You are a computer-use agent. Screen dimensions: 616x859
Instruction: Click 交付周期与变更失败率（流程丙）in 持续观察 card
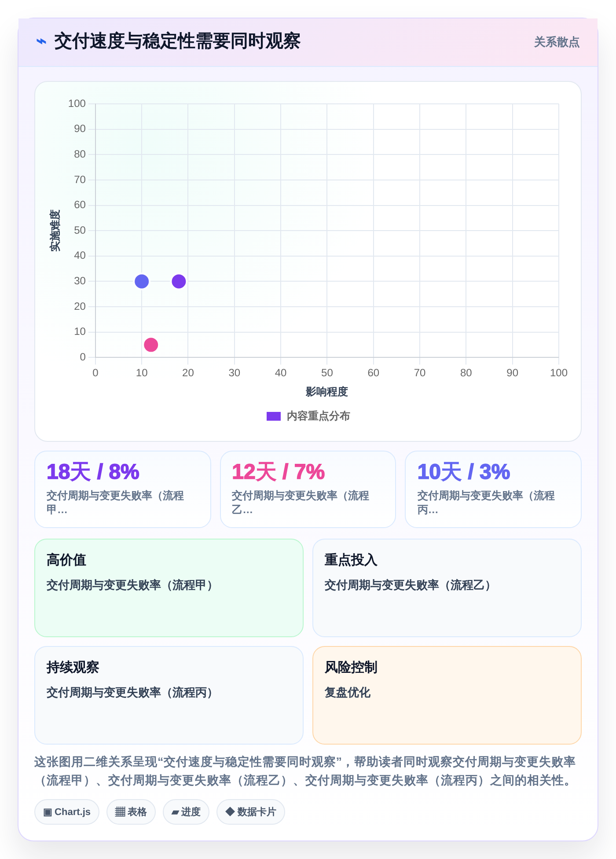pos(130,693)
